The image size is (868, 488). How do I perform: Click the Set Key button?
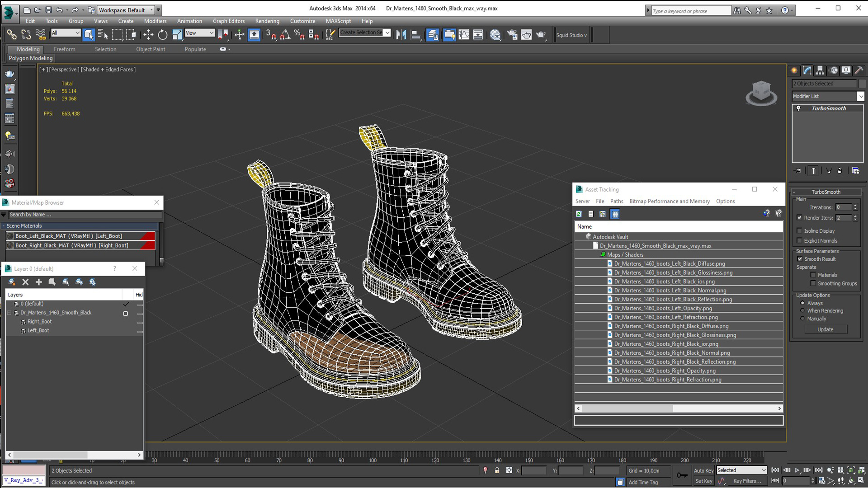[703, 481]
